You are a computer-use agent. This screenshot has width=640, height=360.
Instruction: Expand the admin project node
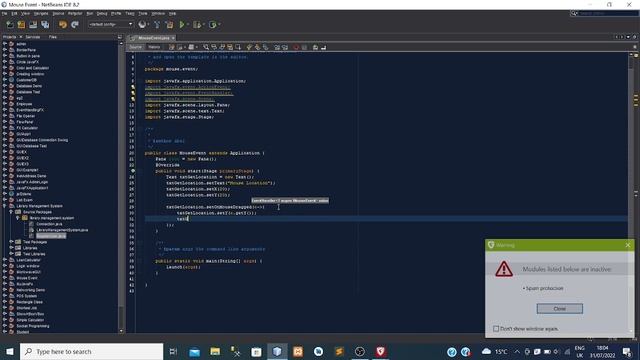click(x=5, y=44)
